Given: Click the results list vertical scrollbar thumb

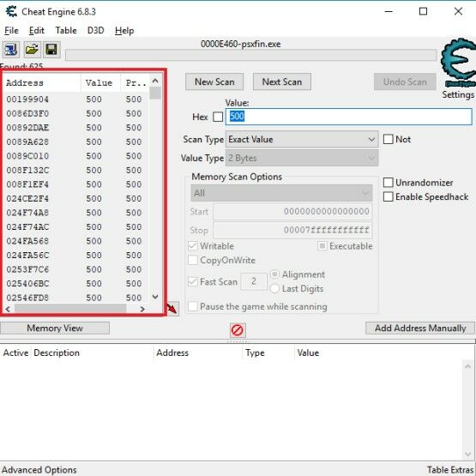Looking at the screenshot, I should [155, 93].
